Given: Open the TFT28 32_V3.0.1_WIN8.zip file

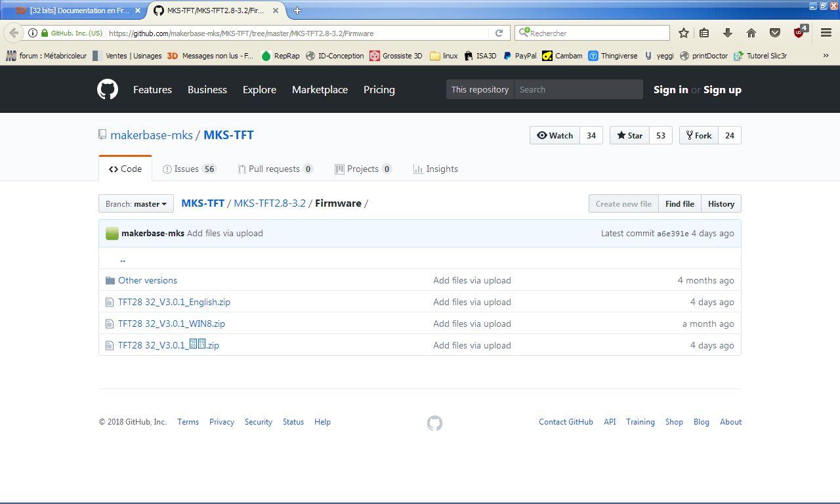Looking at the screenshot, I should pyautogui.click(x=171, y=324).
